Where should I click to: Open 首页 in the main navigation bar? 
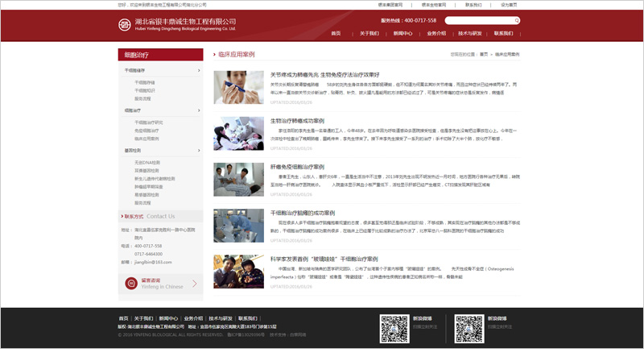[x=336, y=34]
